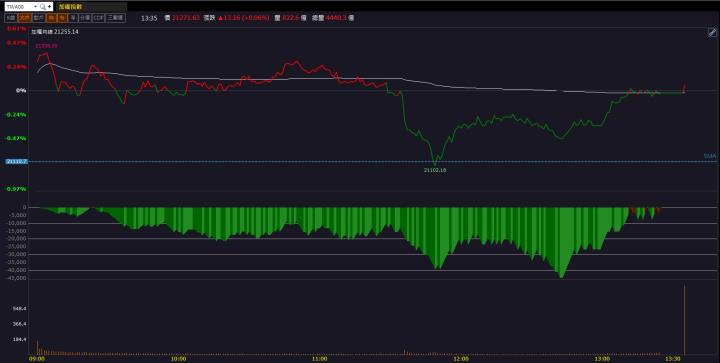This screenshot has width=720, height=363.
Task: Click the plus icon next to search
Action: (50, 7)
